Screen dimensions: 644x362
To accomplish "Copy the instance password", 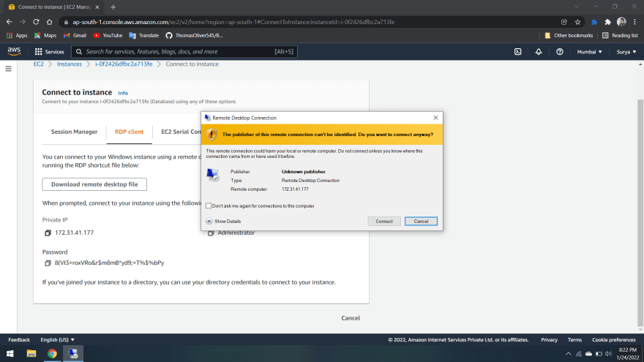I will click(x=48, y=263).
